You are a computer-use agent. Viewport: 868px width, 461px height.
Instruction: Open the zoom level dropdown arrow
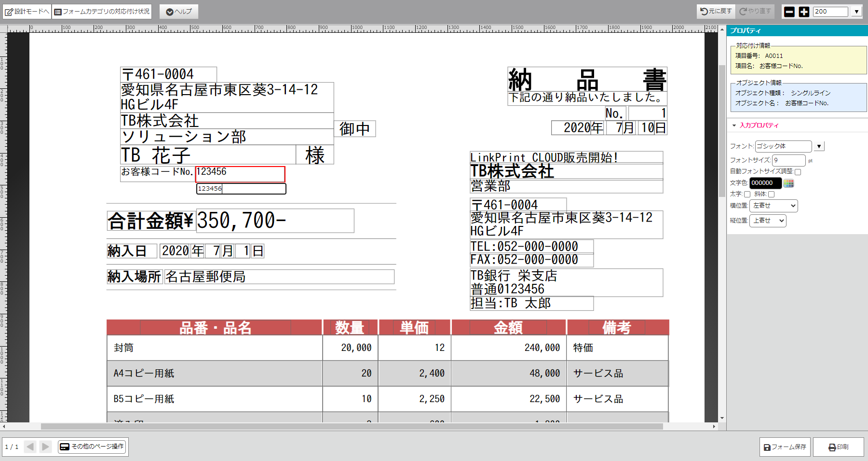tap(856, 12)
